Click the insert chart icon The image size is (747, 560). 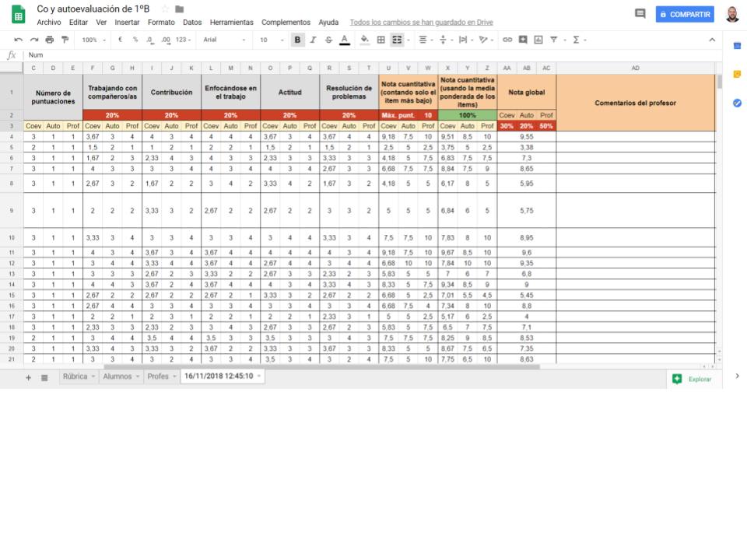pyautogui.click(x=538, y=40)
